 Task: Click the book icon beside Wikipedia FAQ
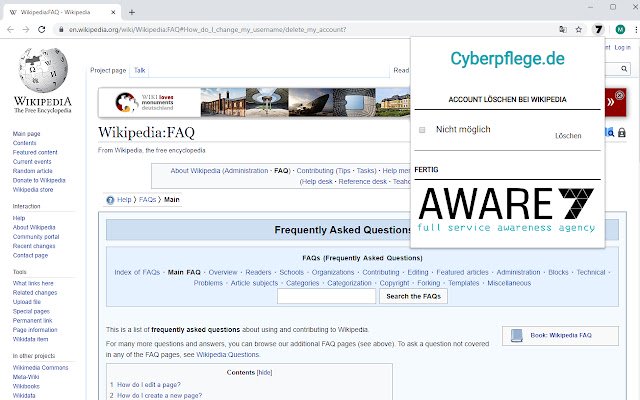tap(517, 336)
